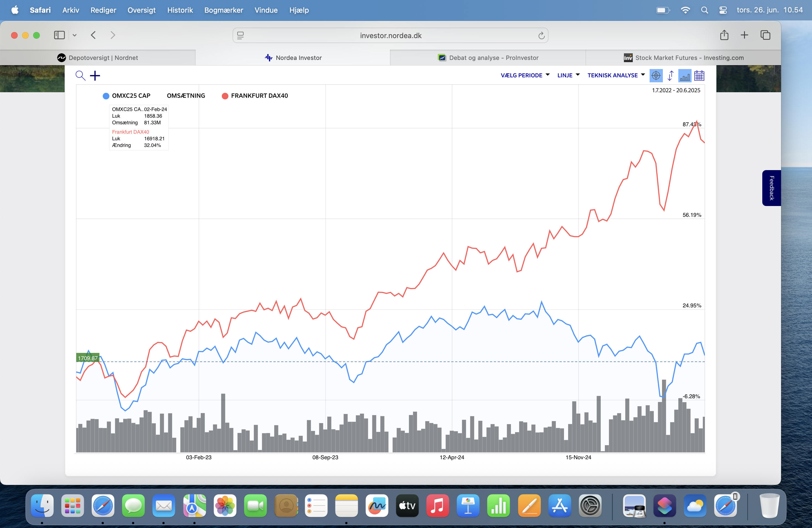Image resolution: width=812 pixels, height=528 pixels.
Task: Open Freeform from the Dock
Action: tap(377, 505)
